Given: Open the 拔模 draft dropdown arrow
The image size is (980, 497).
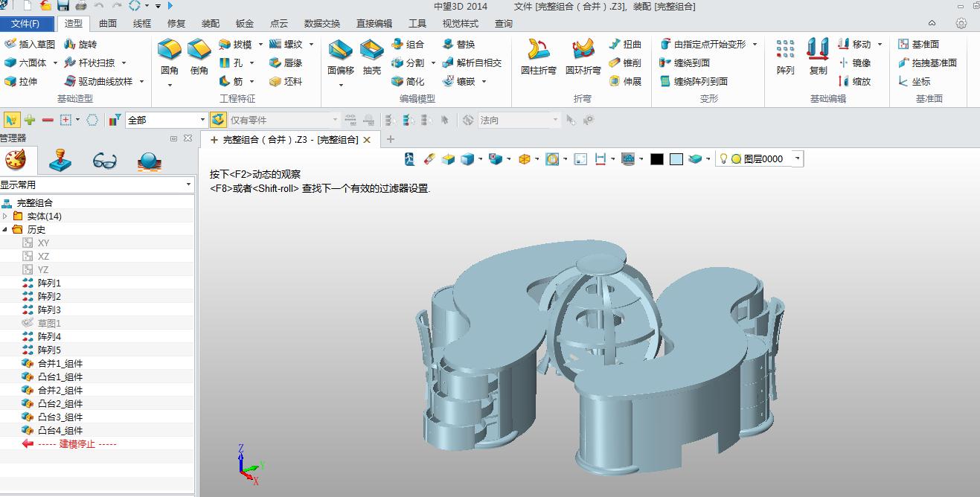Looking at the screenshot, I should 260,45.
